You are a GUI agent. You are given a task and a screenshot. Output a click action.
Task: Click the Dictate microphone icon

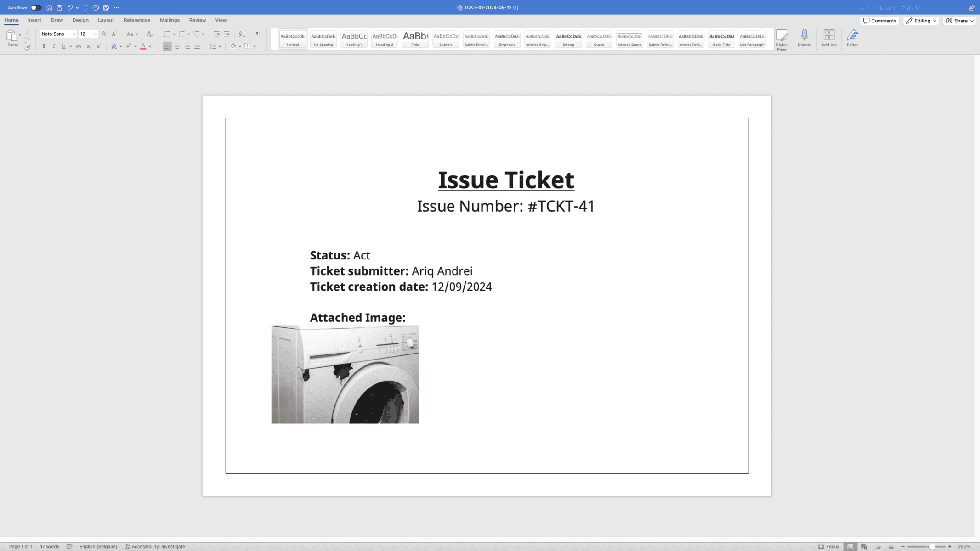pyautogui.click(x=804, y=35)
